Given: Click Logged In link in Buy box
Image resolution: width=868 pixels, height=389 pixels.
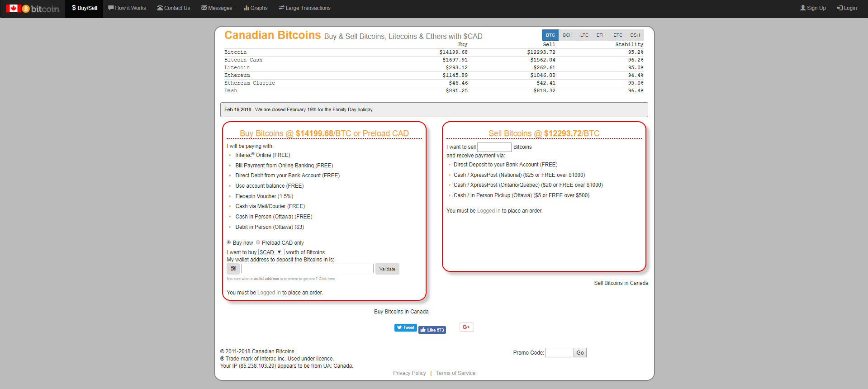Looking at the screenshot, I should pos(269,293).
